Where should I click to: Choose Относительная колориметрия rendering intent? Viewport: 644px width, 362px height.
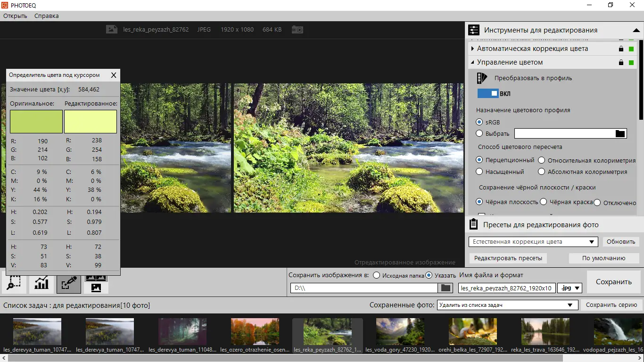tap(542, 160)
